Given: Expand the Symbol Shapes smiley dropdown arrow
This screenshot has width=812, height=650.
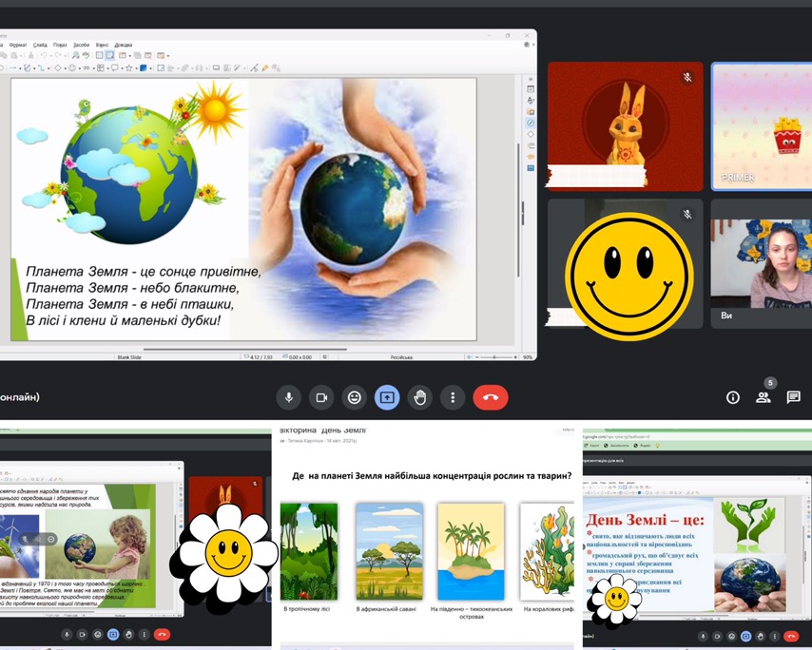Looking at the screenshot, I should coord(79,67).
